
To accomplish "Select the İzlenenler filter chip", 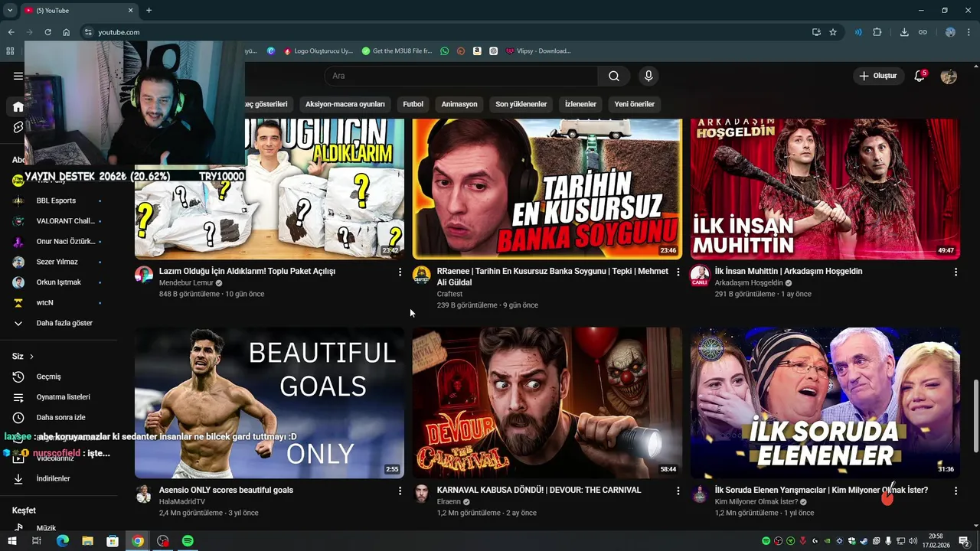I will [580, 104].
